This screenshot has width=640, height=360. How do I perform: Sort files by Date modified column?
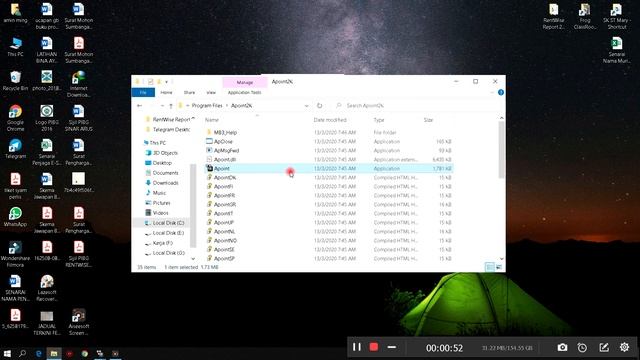(x=330, y=120)
